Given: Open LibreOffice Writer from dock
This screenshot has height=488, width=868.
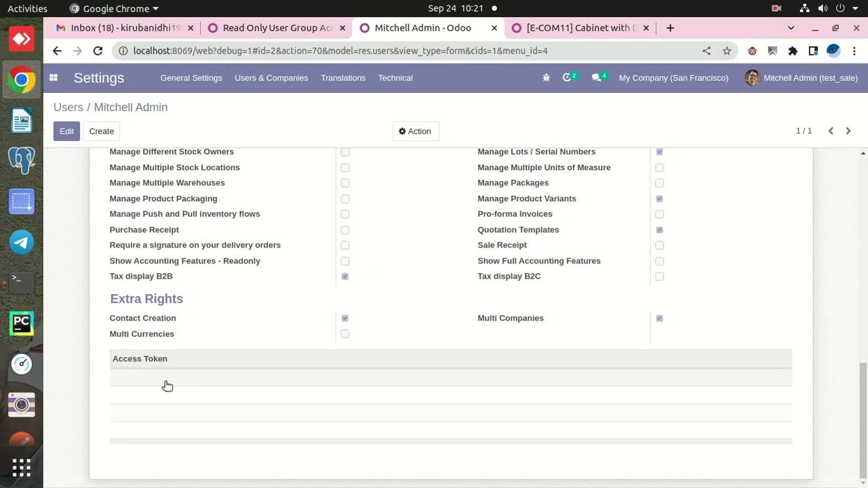Looking at the screenshot, I should tap(22, 121).
